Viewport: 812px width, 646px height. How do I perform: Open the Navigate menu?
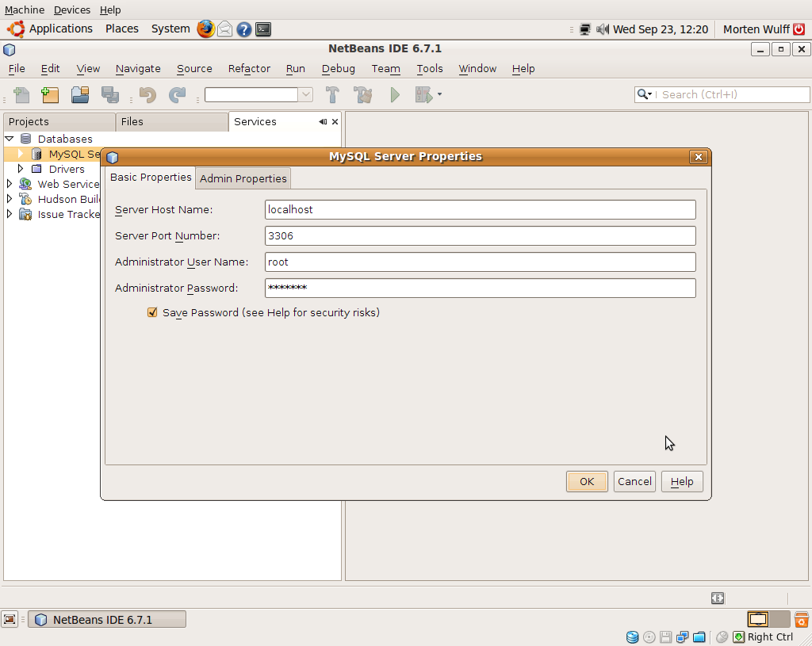click(138, 68)
